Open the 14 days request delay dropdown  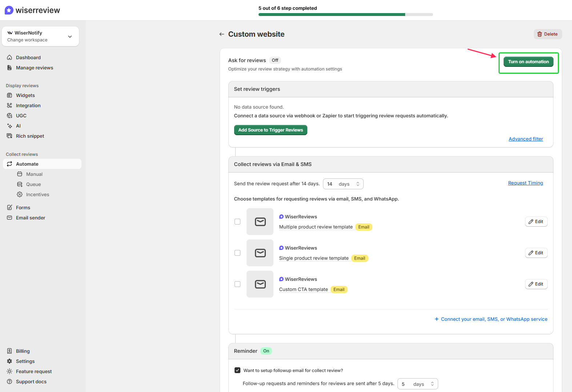coord(343,184)
